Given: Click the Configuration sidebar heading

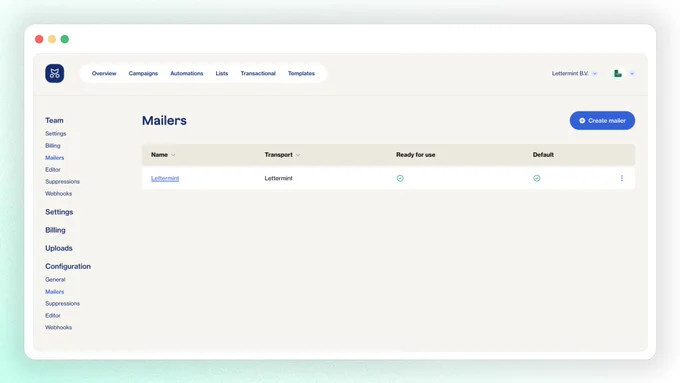Looking at the screenshot, I should click(x=68, y=266).
